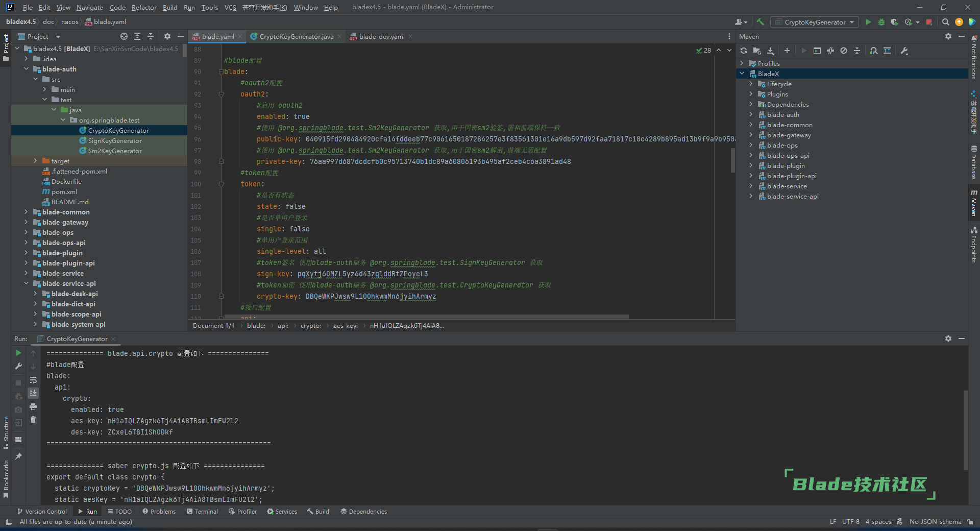Toggle Database side tool window
The height and width of the screenshot is (531, 980).
(x=974, y=162)
